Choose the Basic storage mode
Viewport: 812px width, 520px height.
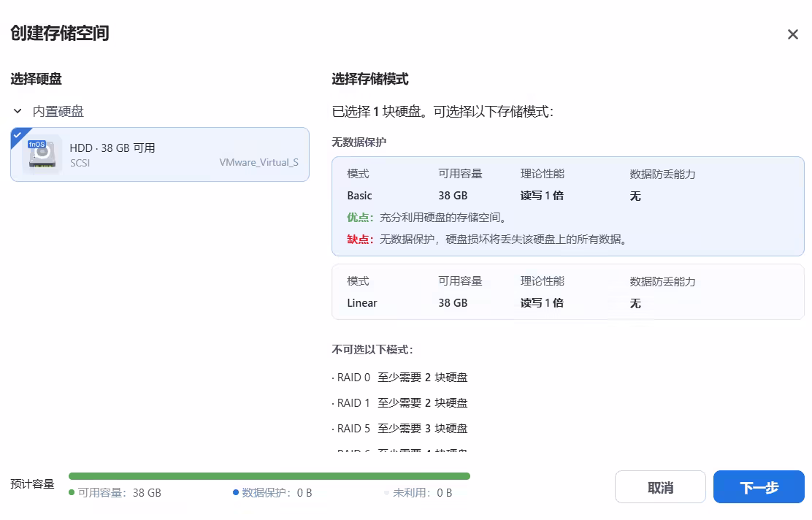click(x=567, y=206)
